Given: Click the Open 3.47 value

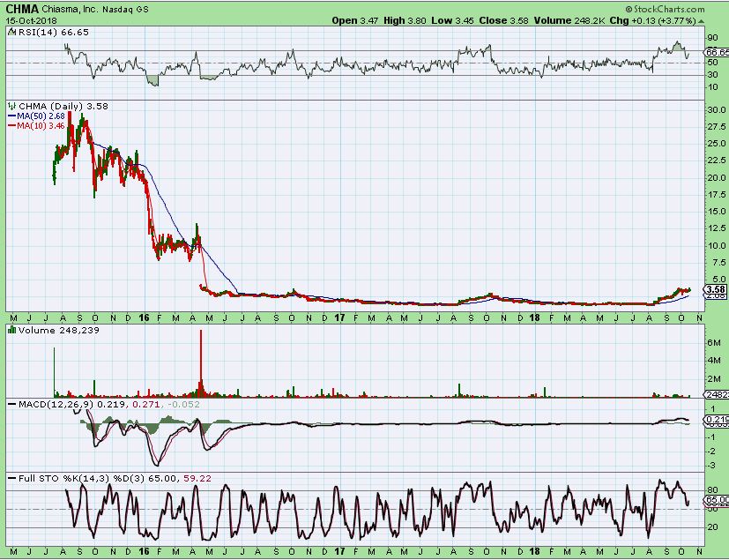Looking at the screenshot, I should tap(355, 21).
